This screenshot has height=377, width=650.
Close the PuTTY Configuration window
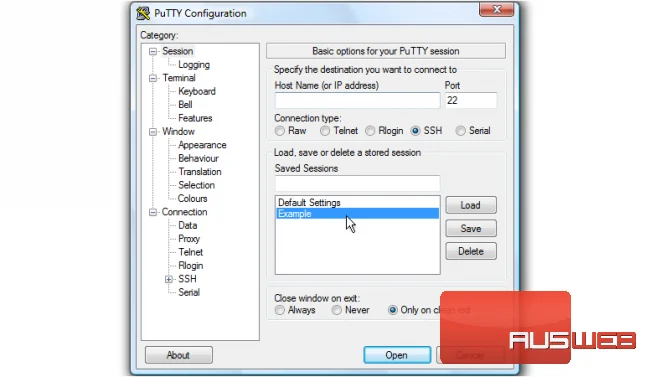[497, 9]
